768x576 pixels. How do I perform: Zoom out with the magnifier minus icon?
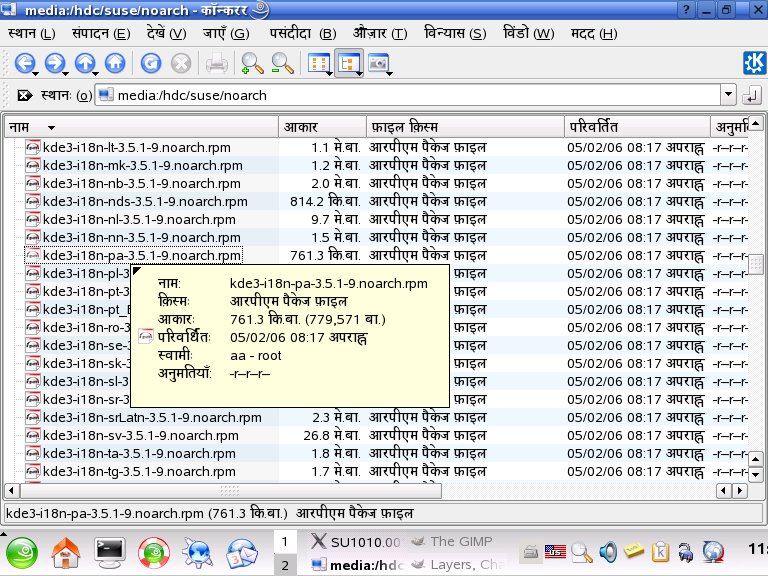(282, 63)
